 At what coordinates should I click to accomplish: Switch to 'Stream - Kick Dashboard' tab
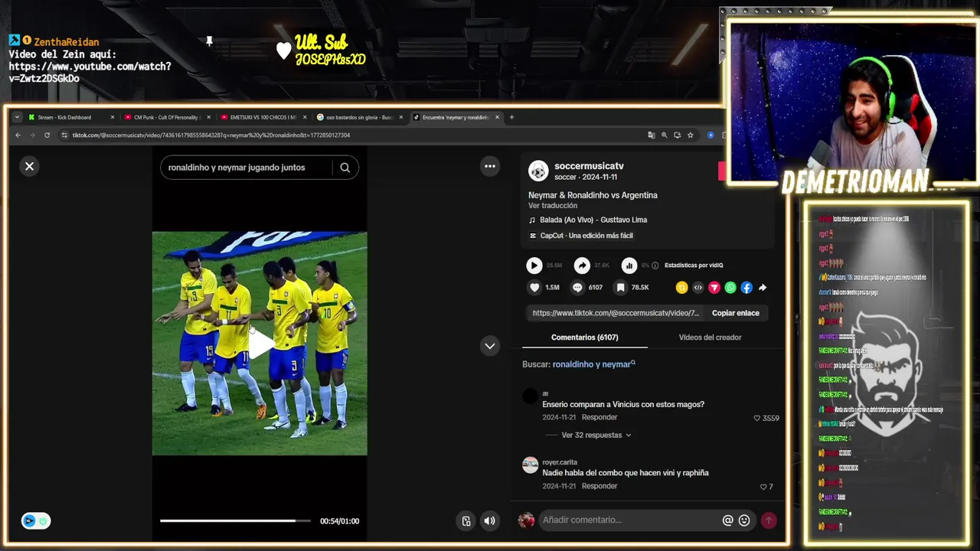pyautogui.click(x=70, y=117)
